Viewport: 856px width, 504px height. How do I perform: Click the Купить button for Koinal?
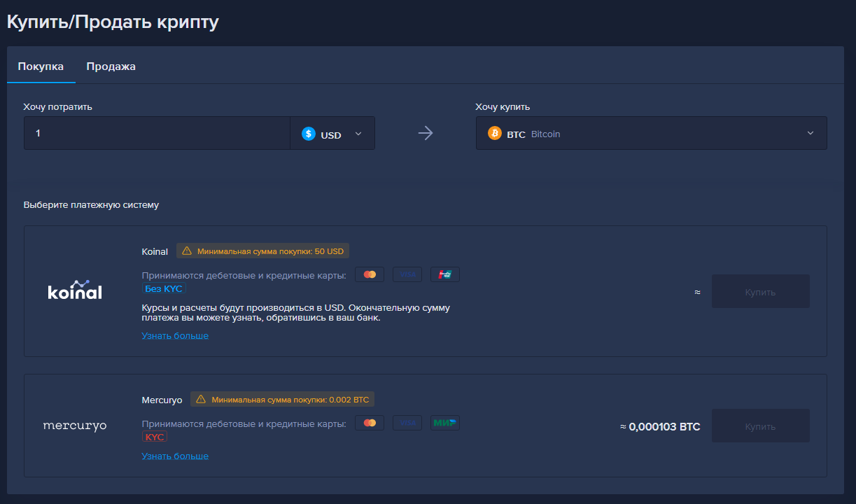point(761,292)
